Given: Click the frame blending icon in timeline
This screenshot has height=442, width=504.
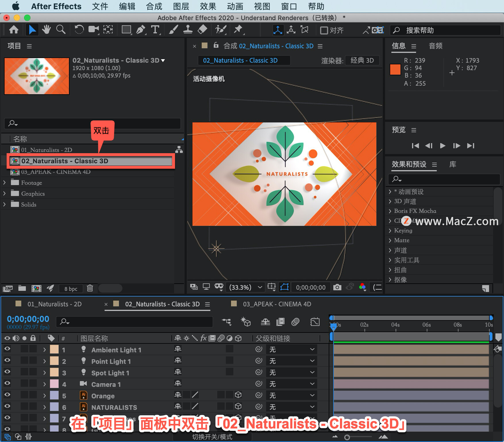Looking at the screenshot, I should (x=280, y=322).
